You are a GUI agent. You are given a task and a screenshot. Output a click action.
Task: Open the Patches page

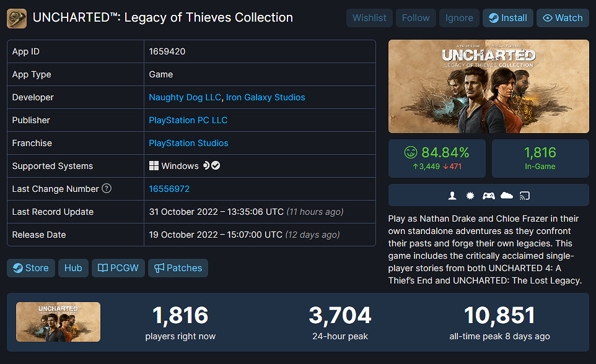tap(178, 268)
